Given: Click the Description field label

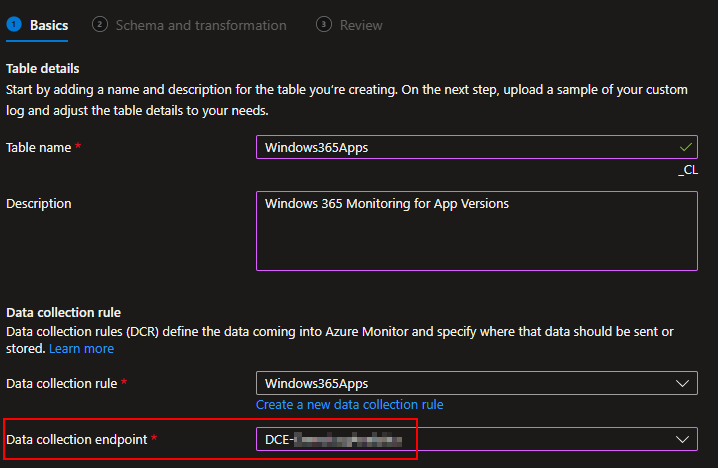Looking at the screenshot, I should click(x=39, y=203).
